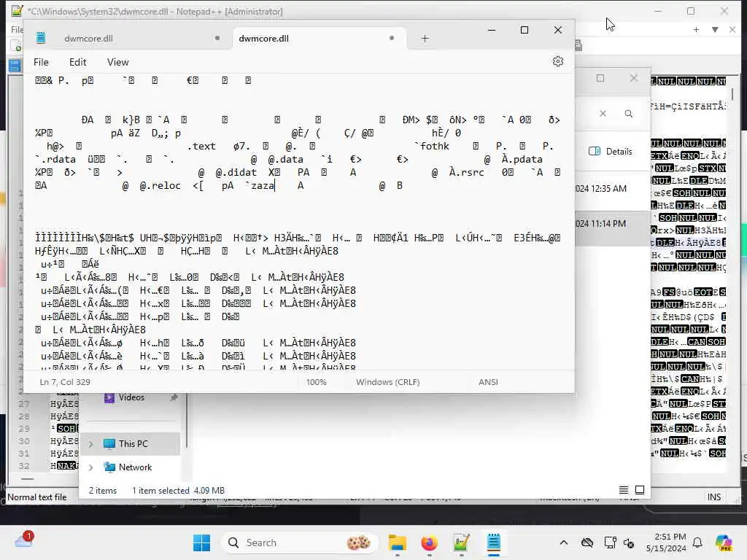Click the pinned icon next to Videos

[174, 397]
